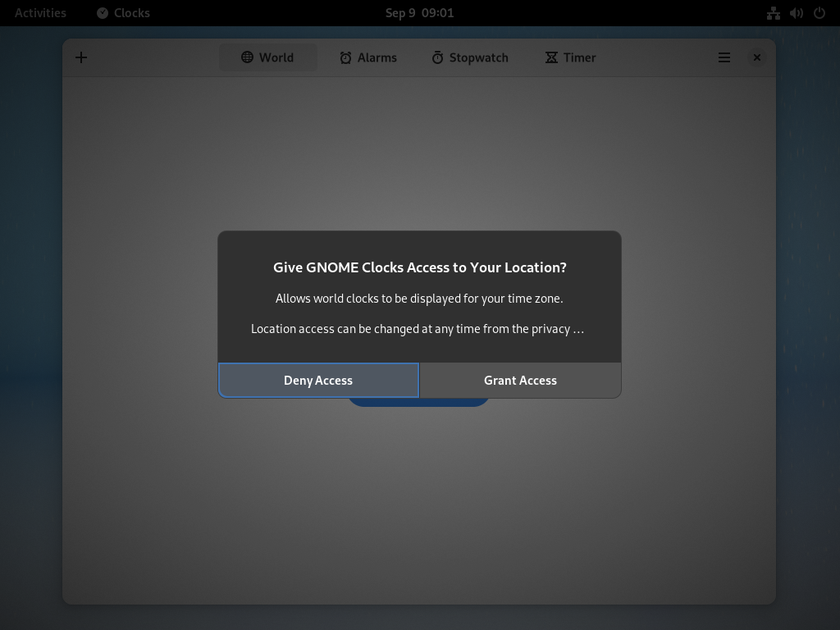The image size is (840, 630).
Task: Select the Timer tab
Action: (x=571, y=57)
